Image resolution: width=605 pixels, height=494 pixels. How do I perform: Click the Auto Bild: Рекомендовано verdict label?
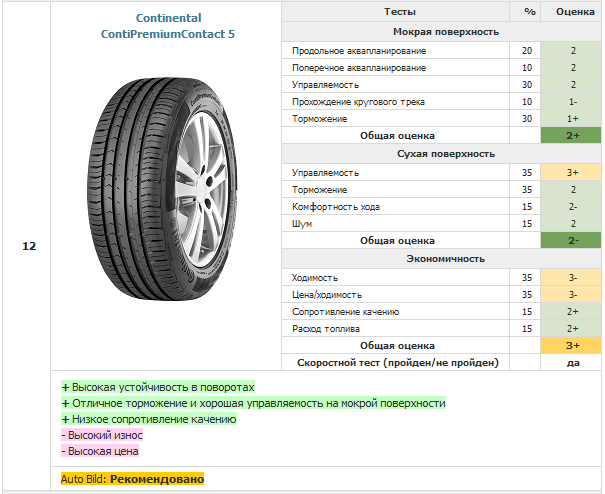click(132, 479)
